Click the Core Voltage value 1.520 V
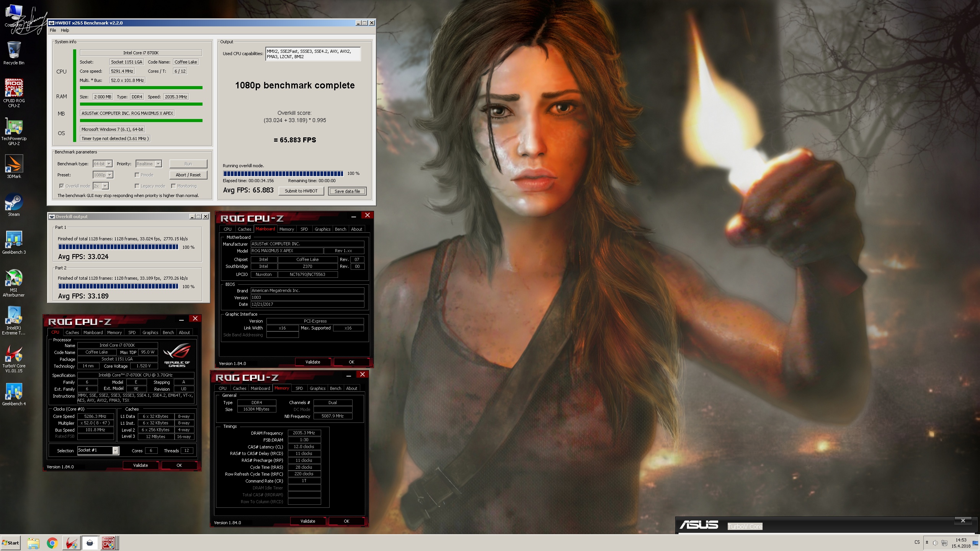The height and width of the screenshot is (551, 980). click(x=144, y=366)
